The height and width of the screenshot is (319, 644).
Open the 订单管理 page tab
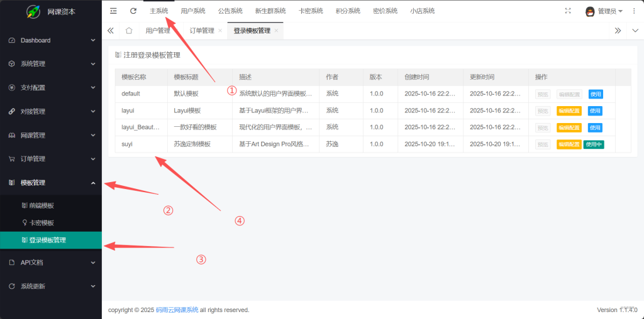point(202,31)
